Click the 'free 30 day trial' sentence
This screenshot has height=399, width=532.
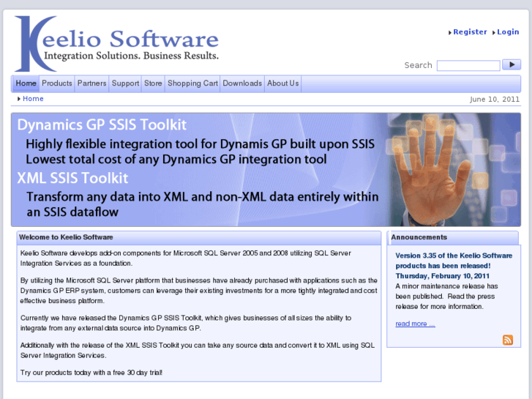click(91, 373)
